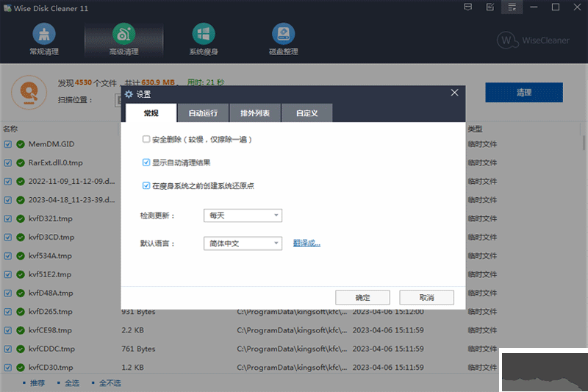Enable 安全删除 secure deletion checkbox

tap(146, 139)
